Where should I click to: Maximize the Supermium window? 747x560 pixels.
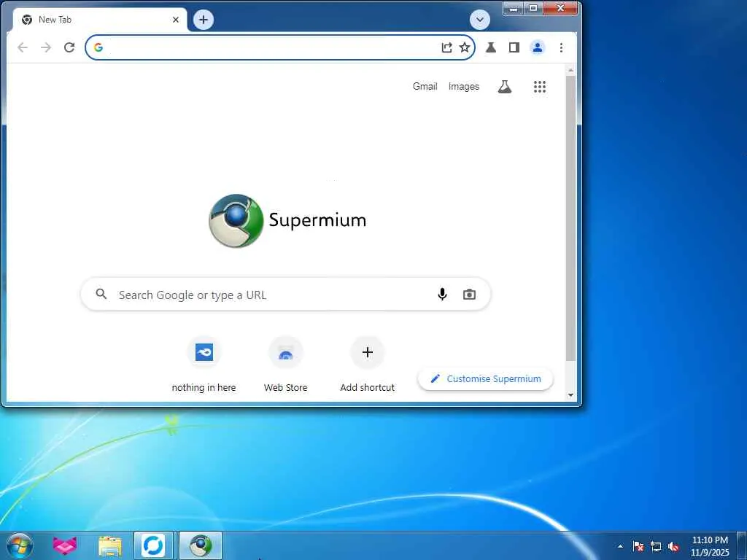pos(533,8)
